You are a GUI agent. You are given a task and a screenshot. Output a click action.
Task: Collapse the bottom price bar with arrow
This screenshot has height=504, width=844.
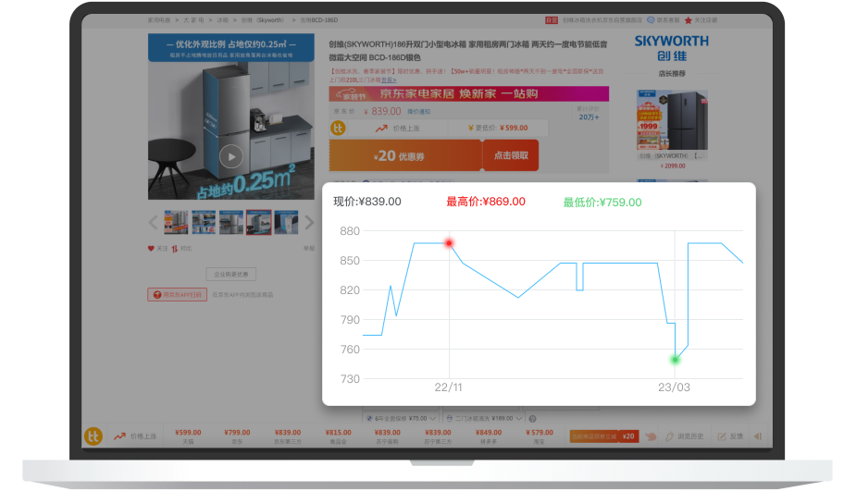coord(758,436)
